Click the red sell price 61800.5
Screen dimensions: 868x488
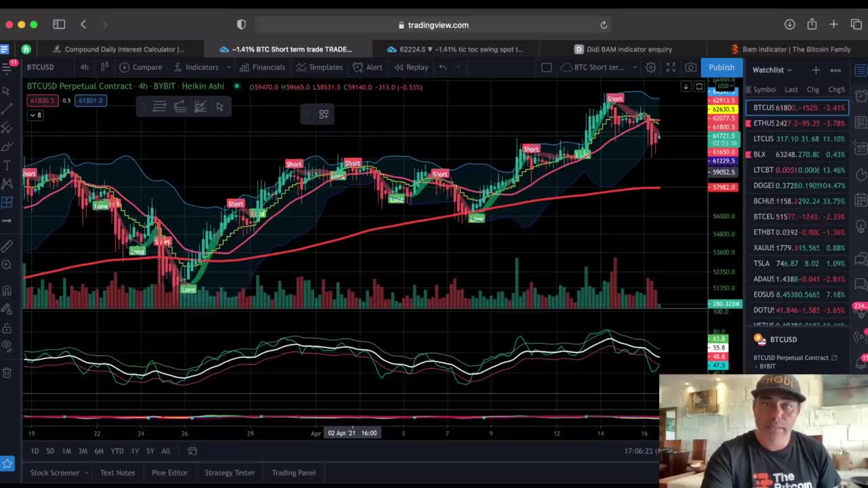coord(42,100)
